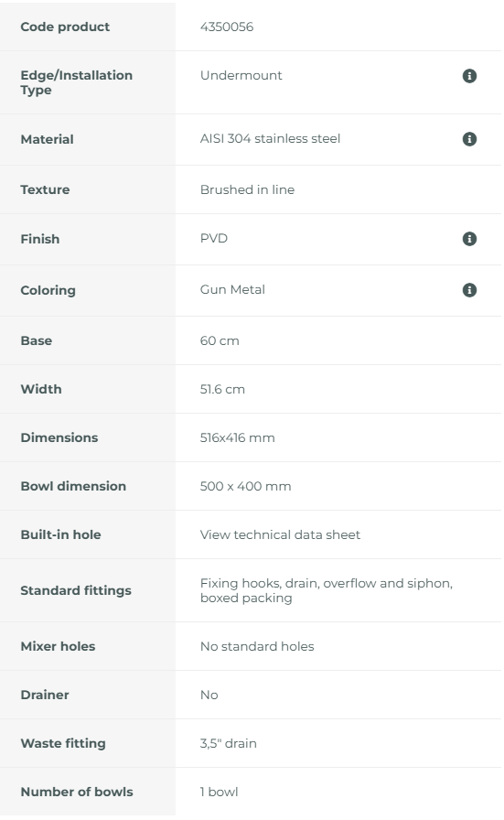Select product code 4350056

click(x=226, y=27)
